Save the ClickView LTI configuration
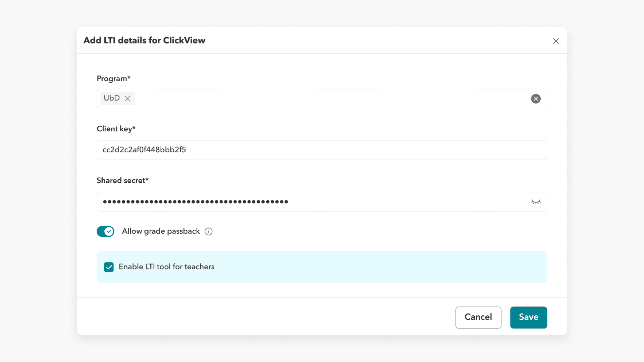This screenshot has width=644, height=362. click(x=528, y=317)
